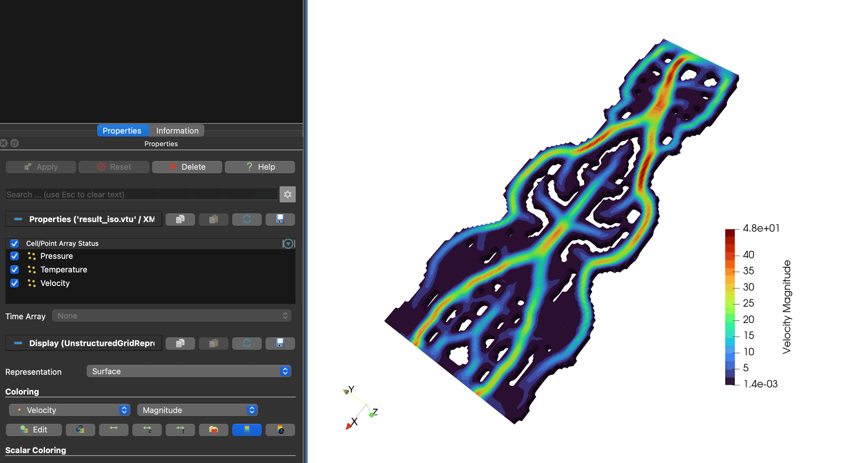Viewport: 868px width, 463px height.
Task: Choose a color map preset
Action: pyautogui.click(x=214, y=430)
